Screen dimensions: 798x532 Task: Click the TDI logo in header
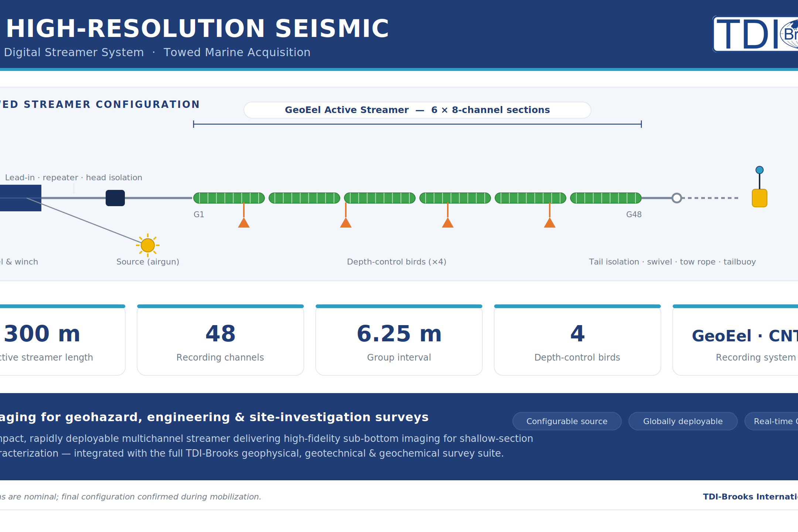[755, 34]
